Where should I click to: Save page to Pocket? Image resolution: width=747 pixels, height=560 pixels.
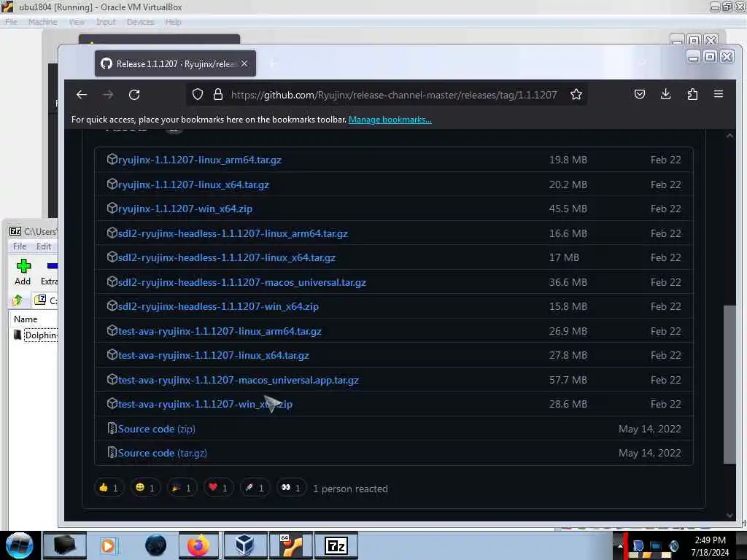(x=639, y=94)
